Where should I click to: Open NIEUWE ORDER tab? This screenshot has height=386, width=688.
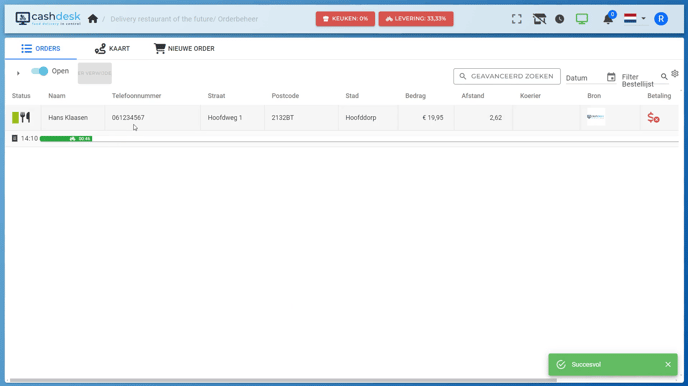[184, 49]
